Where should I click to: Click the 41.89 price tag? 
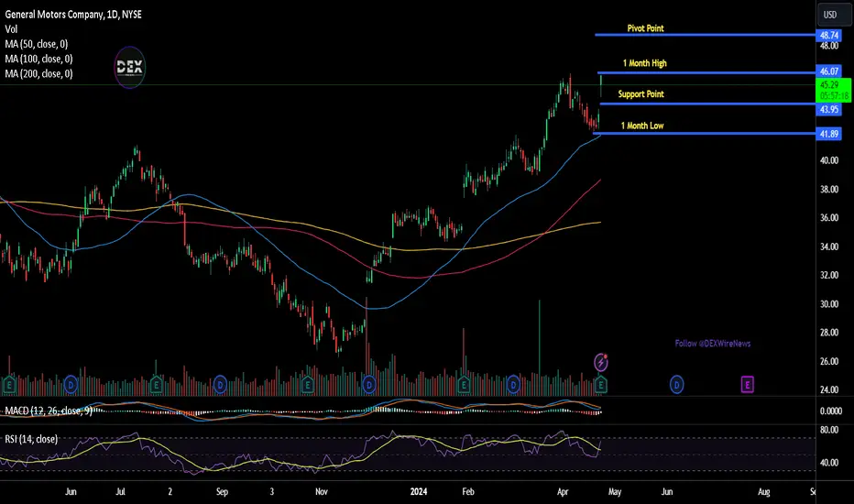[829, 134]
